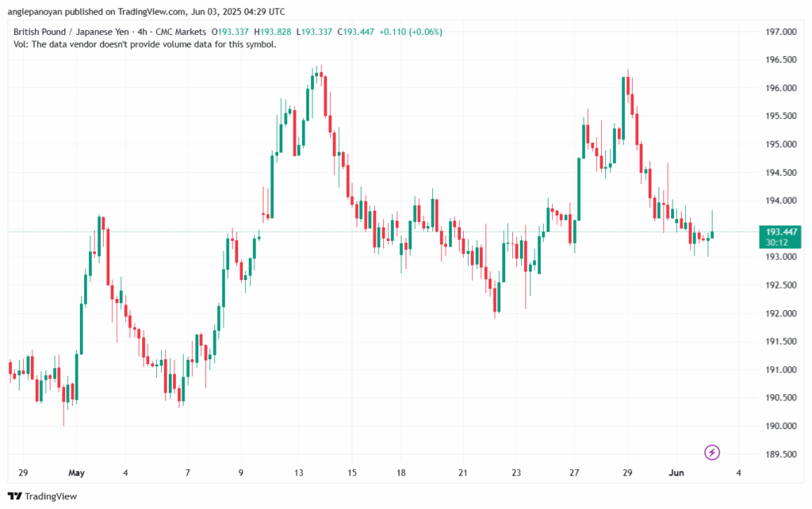Click the 15 date on time axis

pyautogui.click(x=351, y=473)
